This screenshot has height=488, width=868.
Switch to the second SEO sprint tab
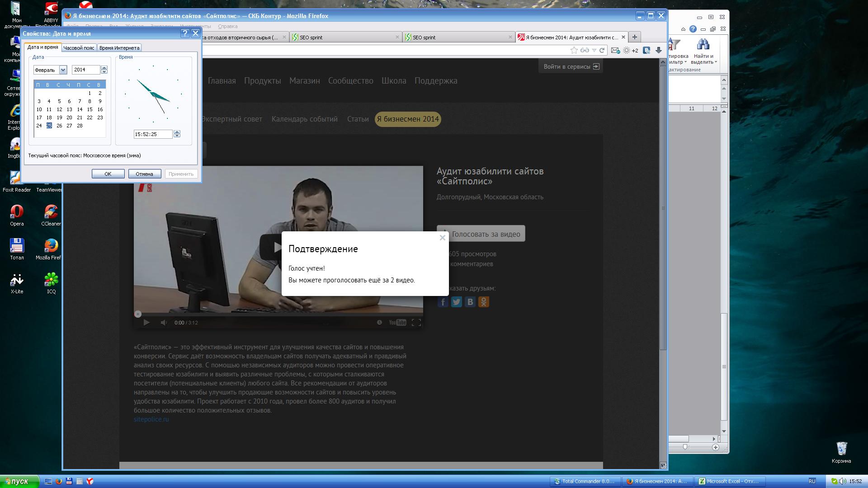459,37
